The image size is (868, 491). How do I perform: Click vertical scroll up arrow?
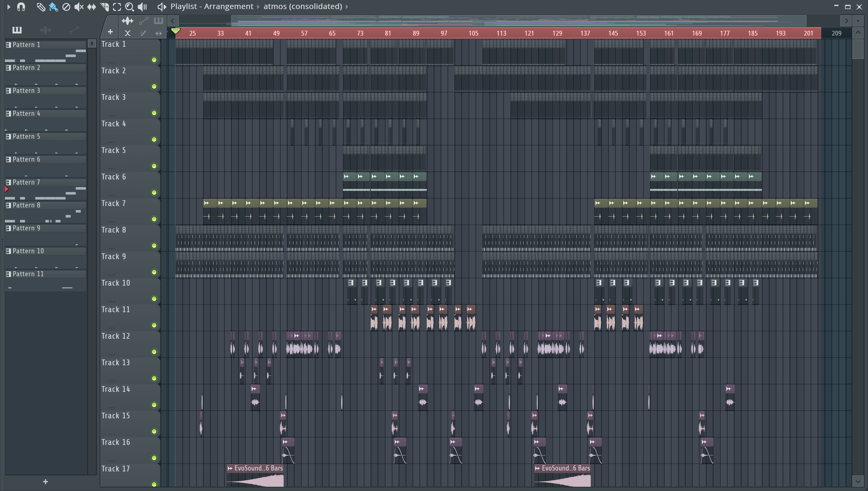(x=858, y=33)
